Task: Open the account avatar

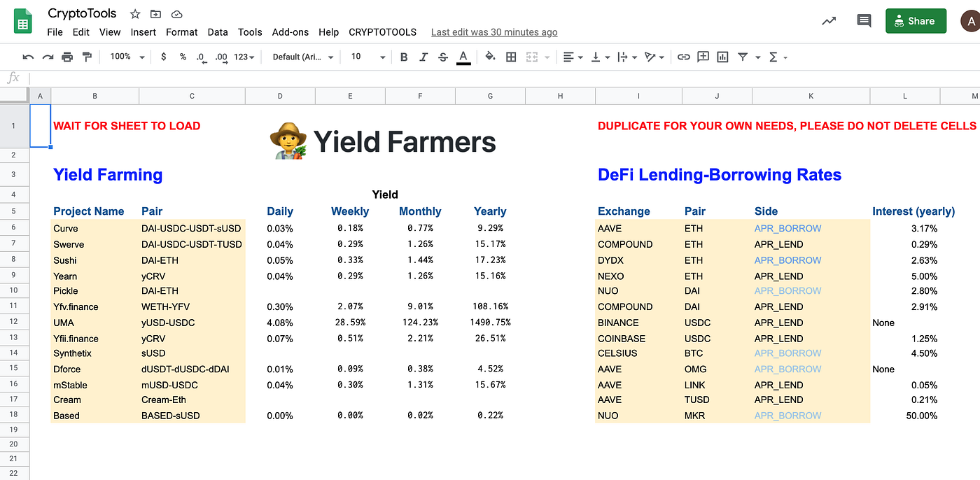Action: (x=971, y=21)
